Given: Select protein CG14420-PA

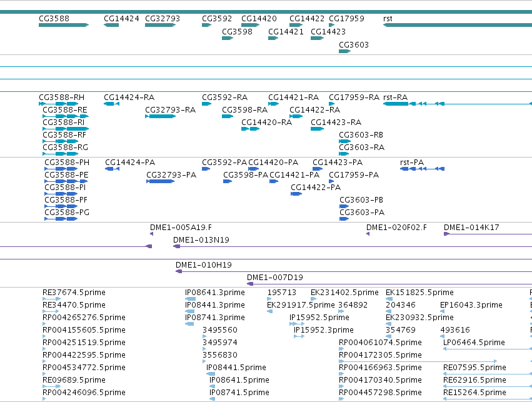Looking at the screenshot, I should pos(254,169).
